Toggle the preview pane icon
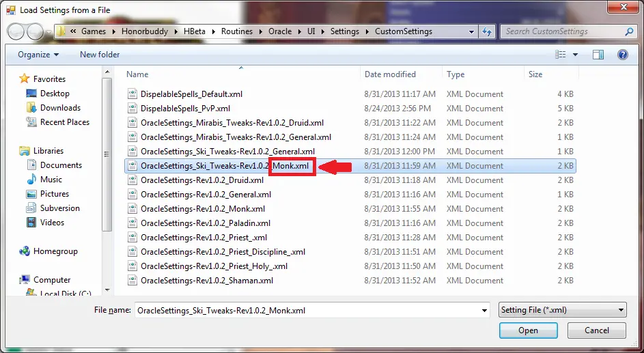 tap(598, 55)
